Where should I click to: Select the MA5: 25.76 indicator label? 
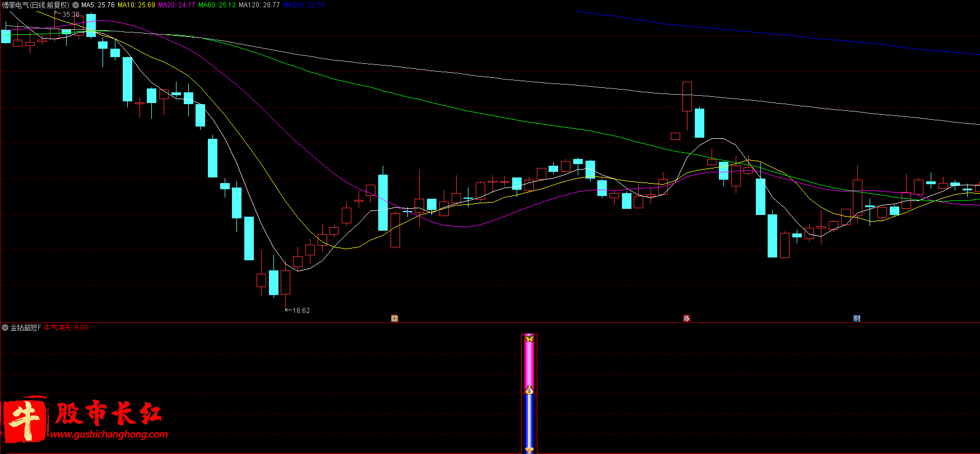click(98, 5)
